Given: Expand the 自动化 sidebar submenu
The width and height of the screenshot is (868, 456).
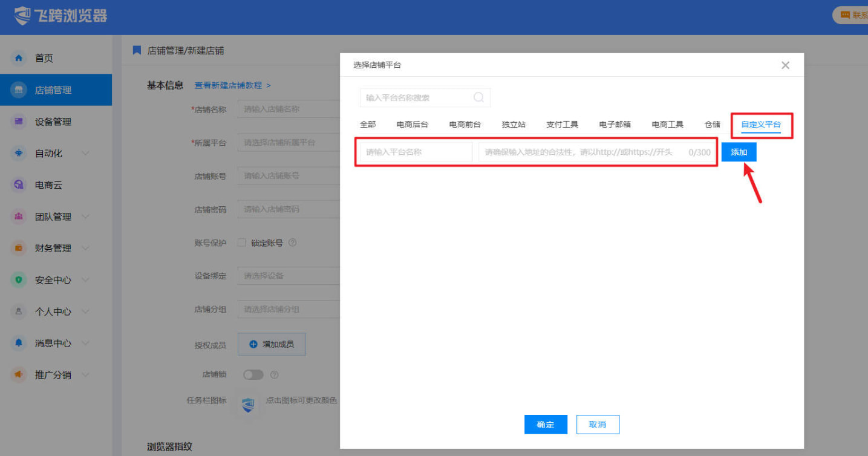Looking at the screenshot, I should pos(85,154).
